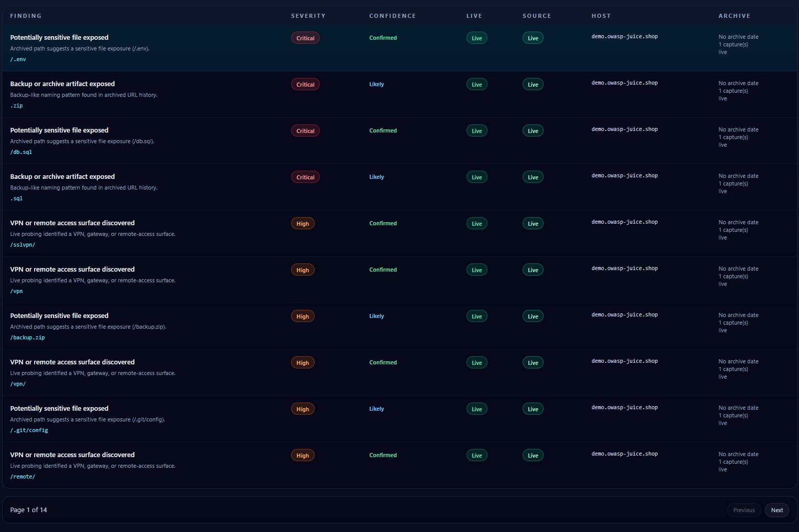Click 'No archive date' in the /db.sql row
The height and width of the screenshot is (532, 799).
[x=738, y=129]
